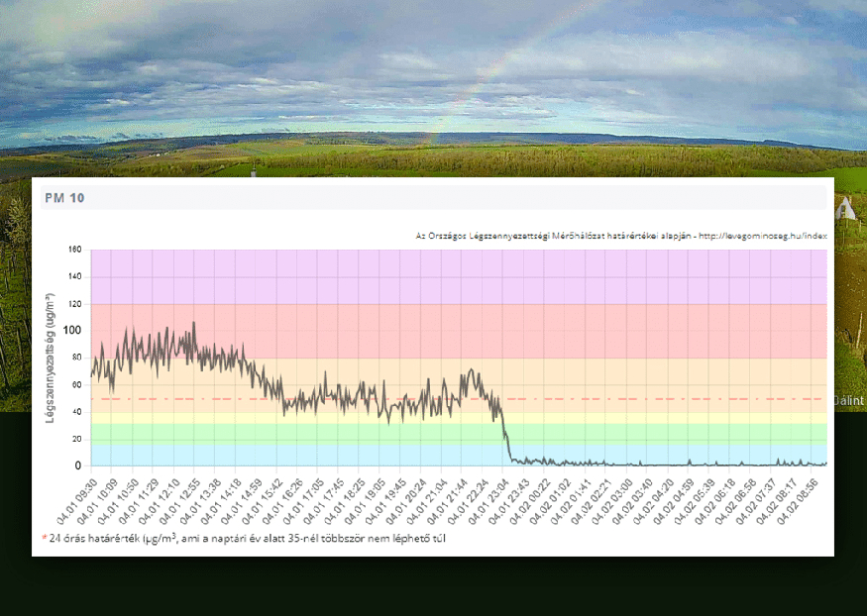Click the '04.02 06:58' time label
This screenshot has width=867, height=616.
(x=735, y=500)
